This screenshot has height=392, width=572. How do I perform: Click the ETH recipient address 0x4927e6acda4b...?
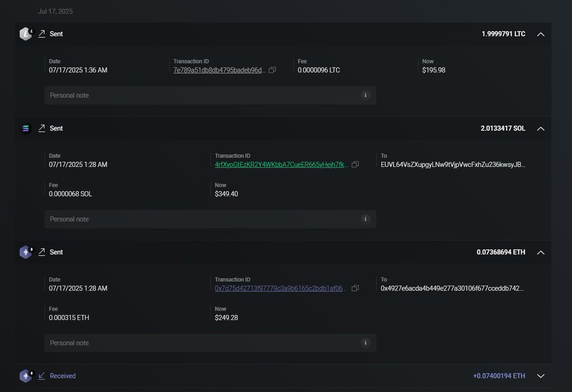452,289
